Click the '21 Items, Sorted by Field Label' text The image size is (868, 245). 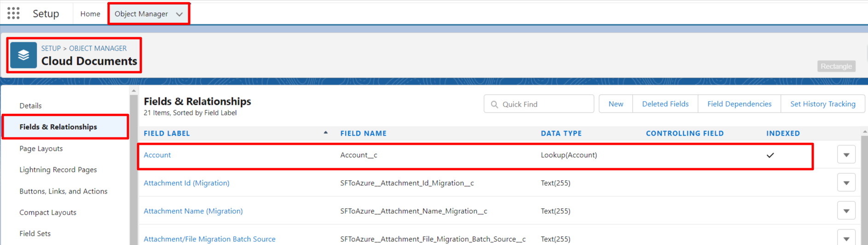point(190,113)
